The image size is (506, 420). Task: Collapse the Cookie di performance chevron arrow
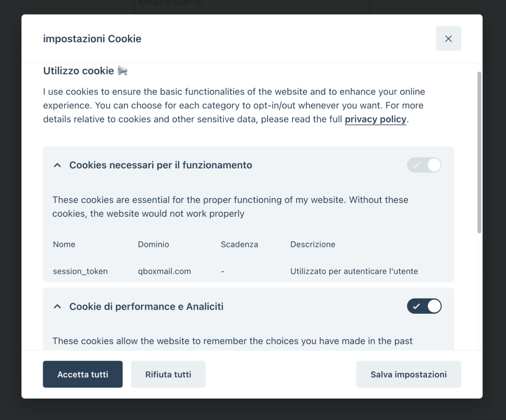tap(57, 307)
